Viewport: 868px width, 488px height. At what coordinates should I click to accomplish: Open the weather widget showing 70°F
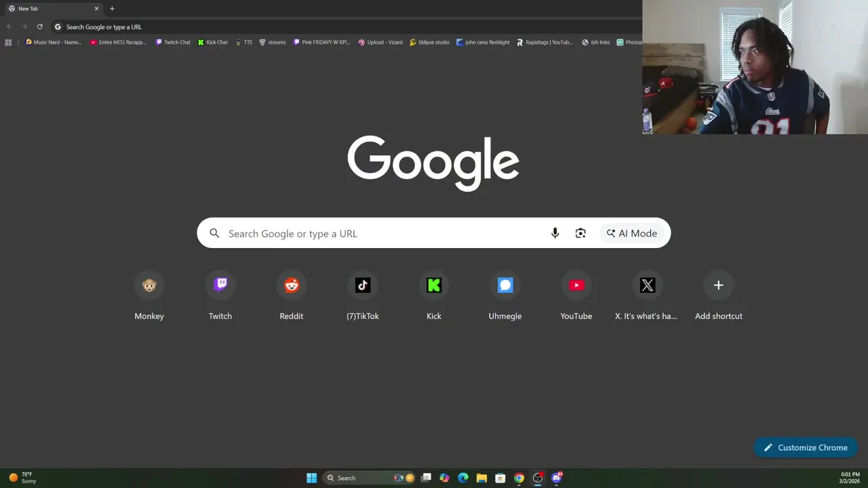click(22, 478)
